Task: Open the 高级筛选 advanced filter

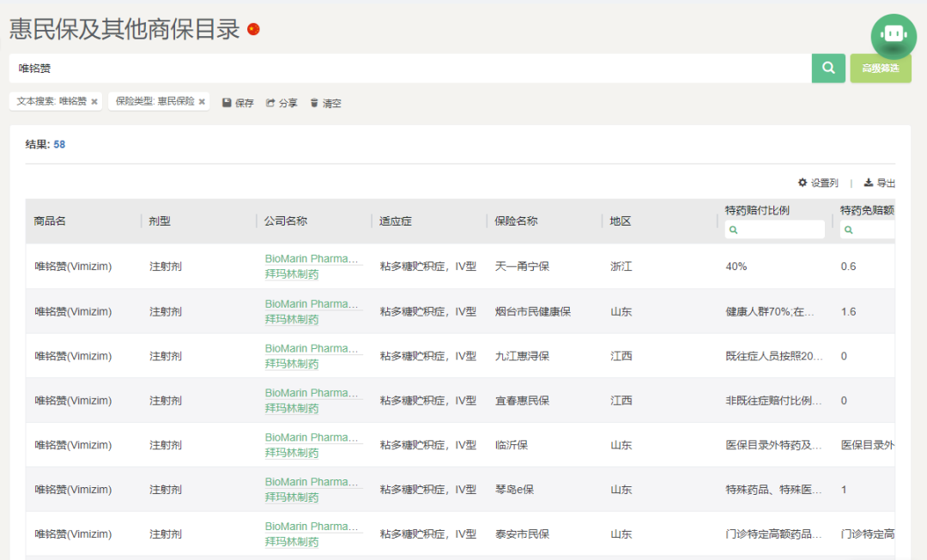Action: (x=881, y=69)
